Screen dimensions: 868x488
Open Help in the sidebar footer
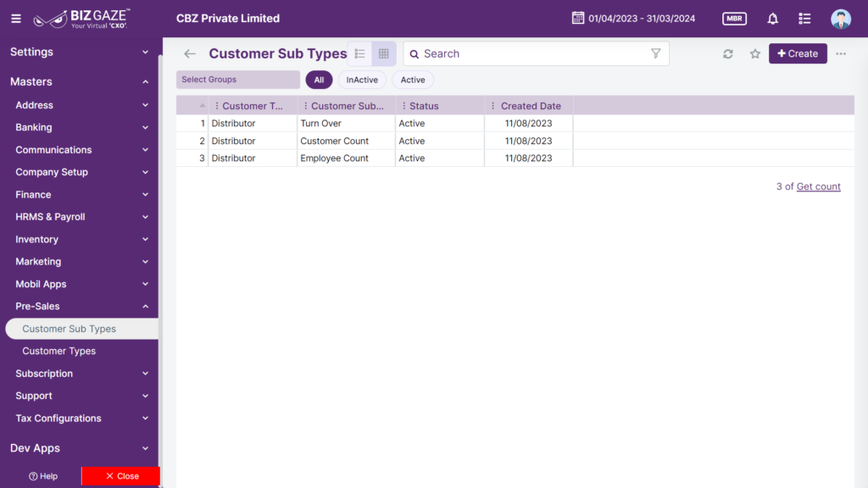(43, 476)
